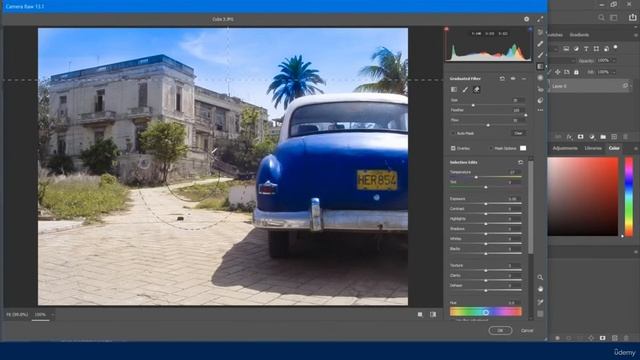Create new group folder in Layers panel
The width and height of the screenshot is (640, 360).
coord(603,137)
